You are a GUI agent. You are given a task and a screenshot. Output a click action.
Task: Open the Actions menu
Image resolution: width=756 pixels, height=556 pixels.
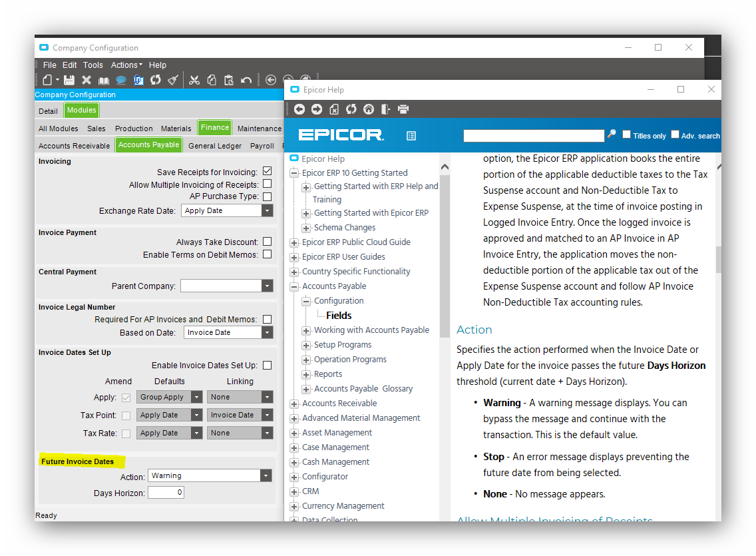(126, 65)
